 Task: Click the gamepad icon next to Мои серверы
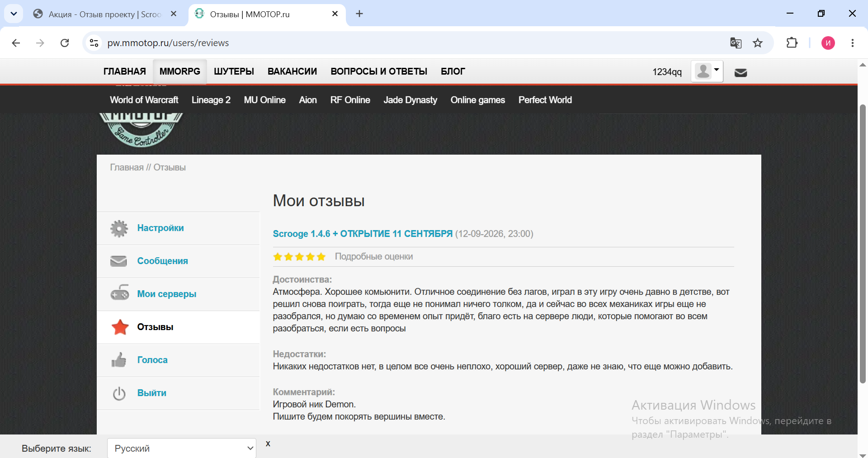120,293
